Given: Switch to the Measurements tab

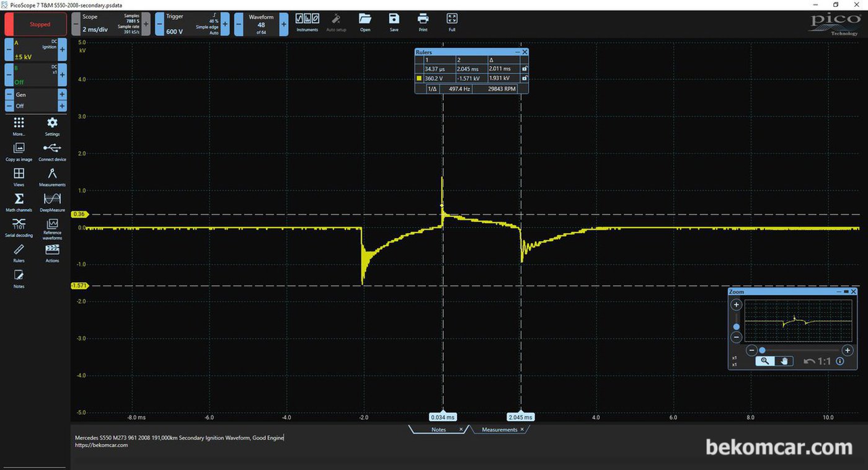Looking at the screenshot, I should click(x=499, y=430).
